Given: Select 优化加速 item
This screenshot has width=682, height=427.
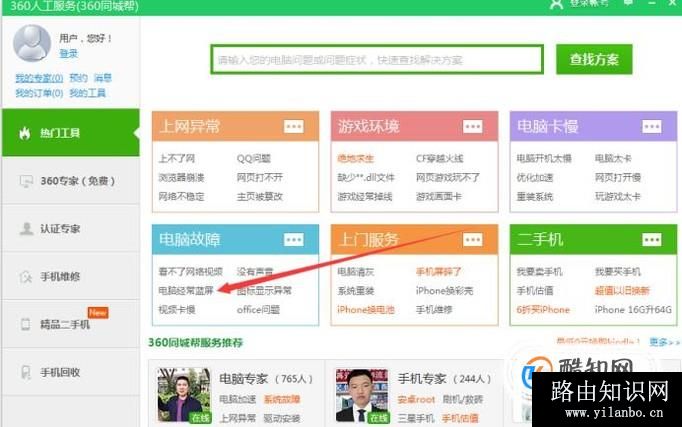Looking at the screenshot, I should pyautogui.click(x=535, y=177).
